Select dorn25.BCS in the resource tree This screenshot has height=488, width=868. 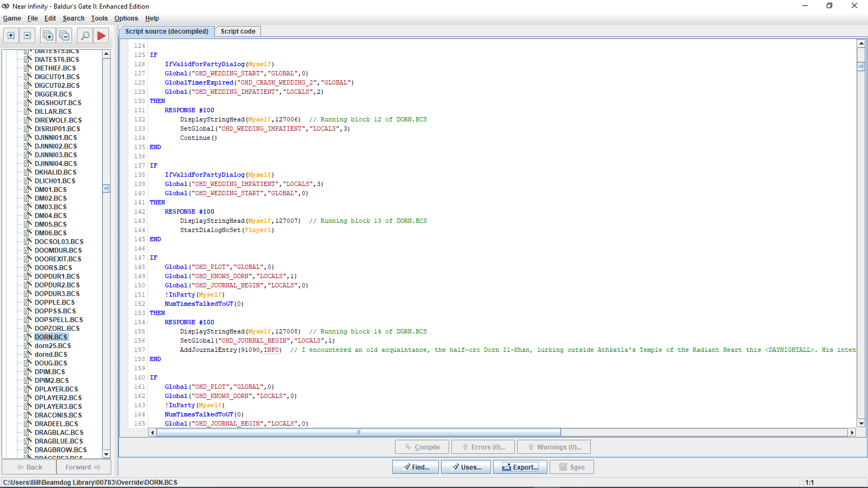[x=53, y=345]
